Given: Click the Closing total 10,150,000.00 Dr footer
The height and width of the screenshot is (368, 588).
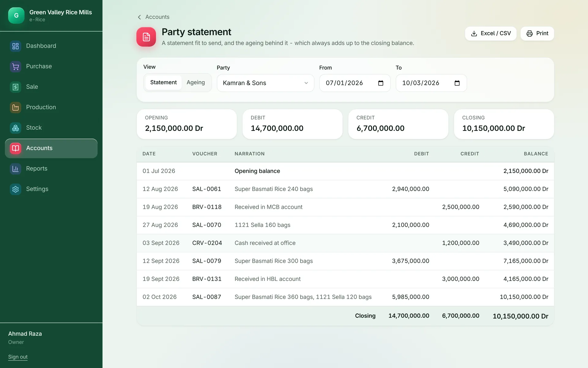Looking at the screenshot, I should tap(520, 316).
